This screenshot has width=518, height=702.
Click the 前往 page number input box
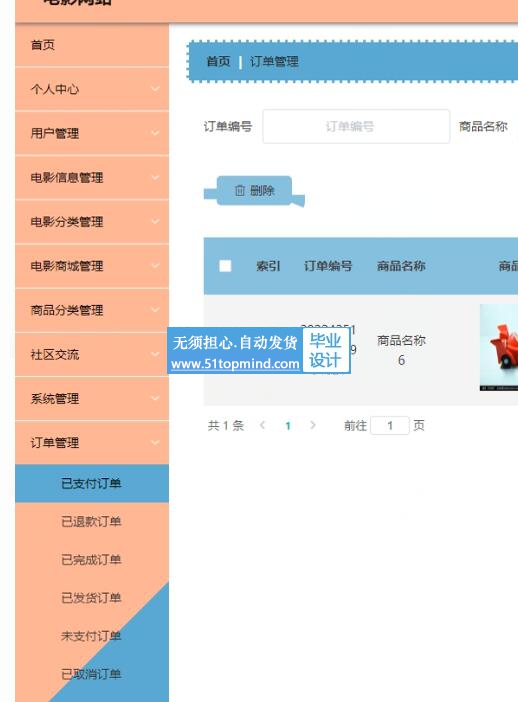(x=390, y=425)
